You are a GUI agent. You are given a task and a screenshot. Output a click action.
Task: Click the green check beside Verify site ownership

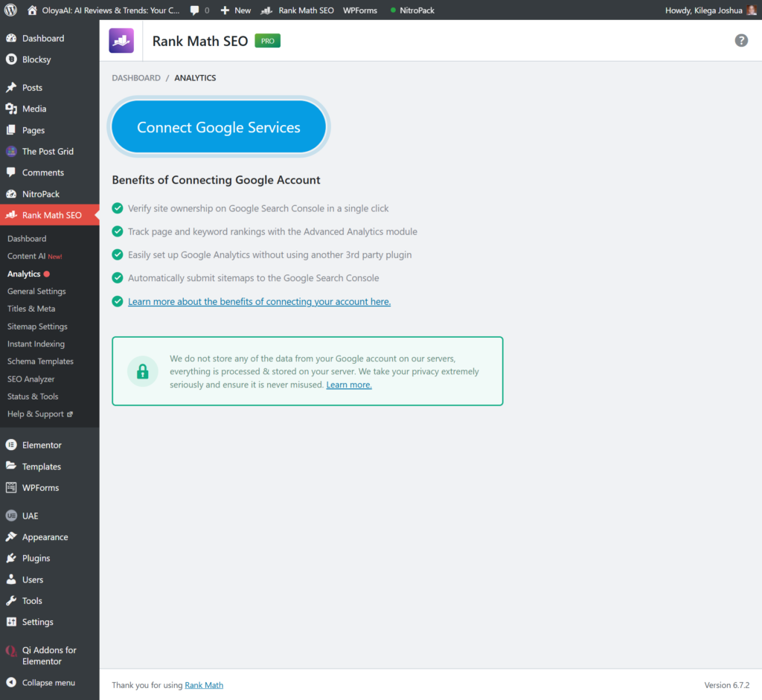tap(118, 208)
